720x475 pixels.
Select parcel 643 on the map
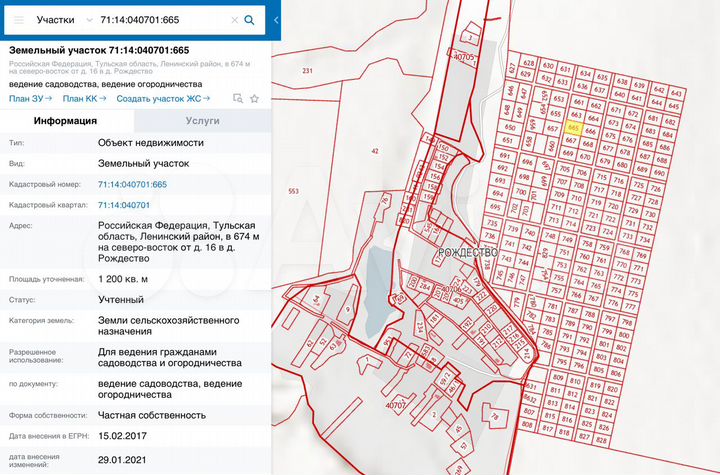[676, 93]
